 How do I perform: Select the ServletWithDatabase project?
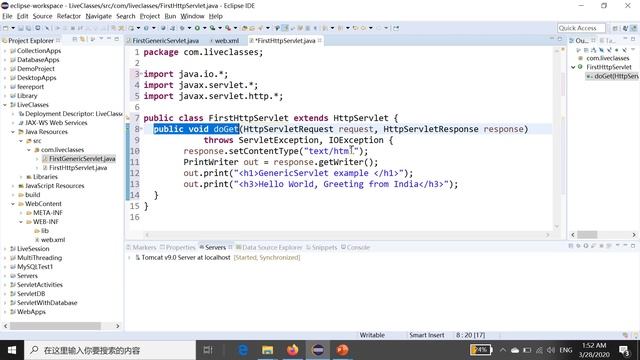click(47, 302)
